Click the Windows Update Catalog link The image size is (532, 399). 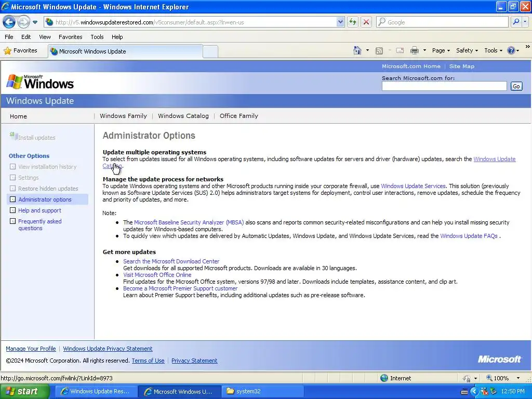tap(495, 159)
